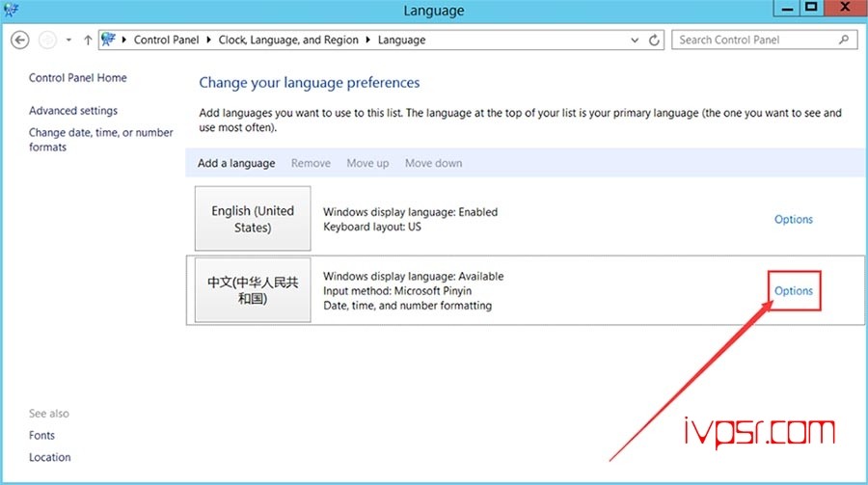Close the Language window
Viewport: 868px width, 485px height.
[x=845, y=8]
